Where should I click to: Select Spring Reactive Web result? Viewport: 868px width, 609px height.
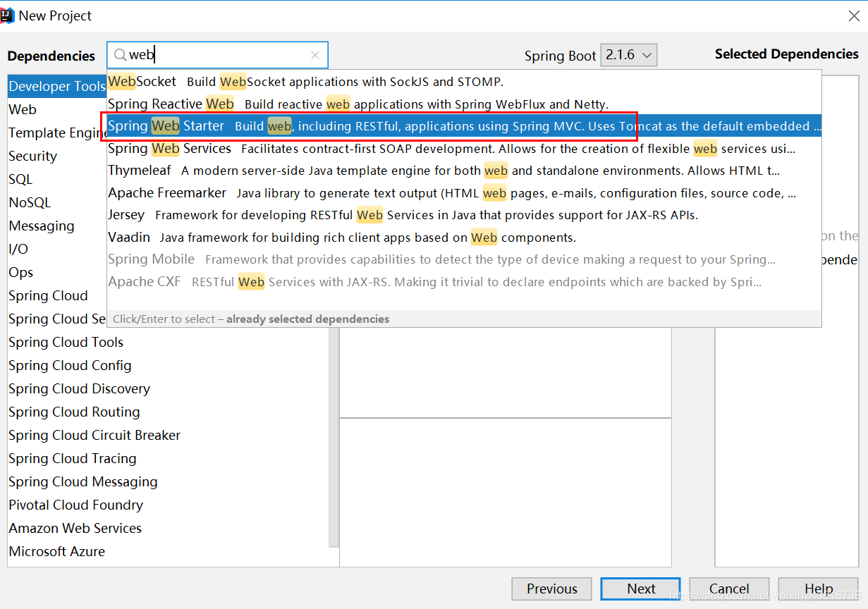(464, 104)
